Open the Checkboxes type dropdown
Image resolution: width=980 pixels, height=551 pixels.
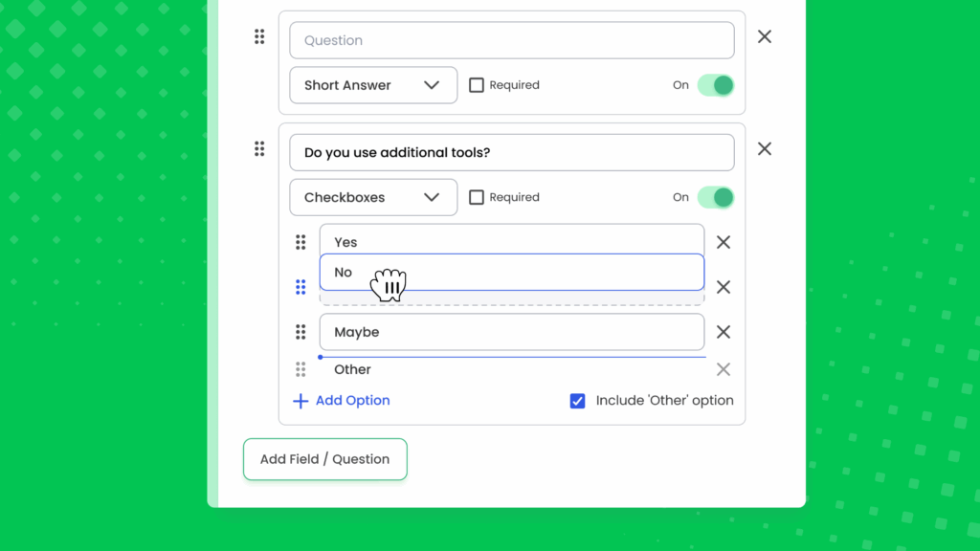(372, 197)
